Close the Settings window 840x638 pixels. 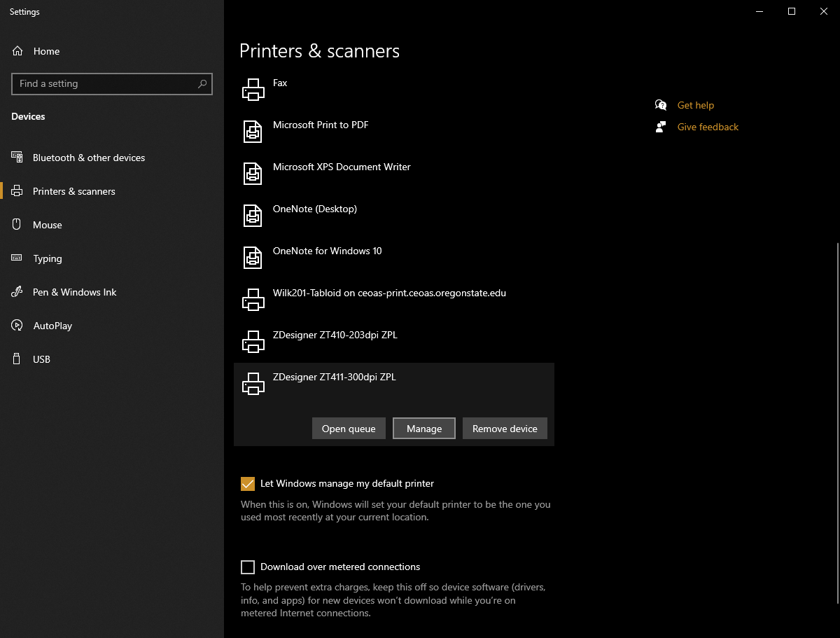point(824,11)
